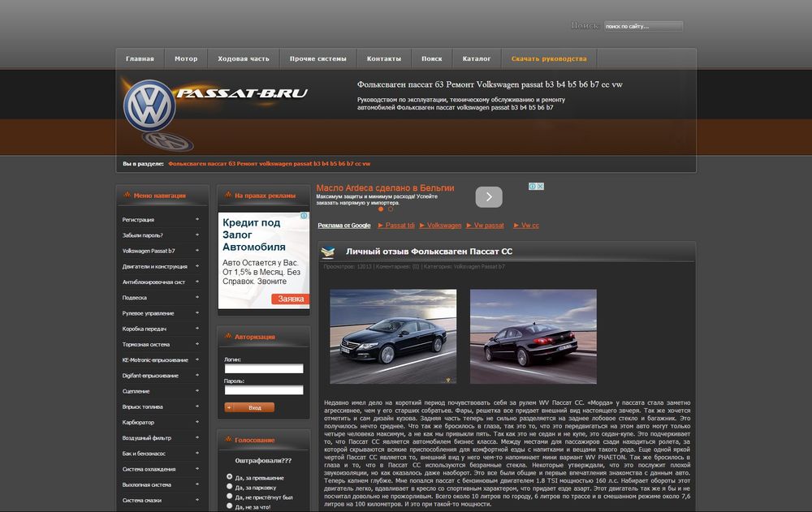The width and height of the screenshot is (812, 512).
Task: Close the Ardeca banner ad with X
Action: [540, 187]
